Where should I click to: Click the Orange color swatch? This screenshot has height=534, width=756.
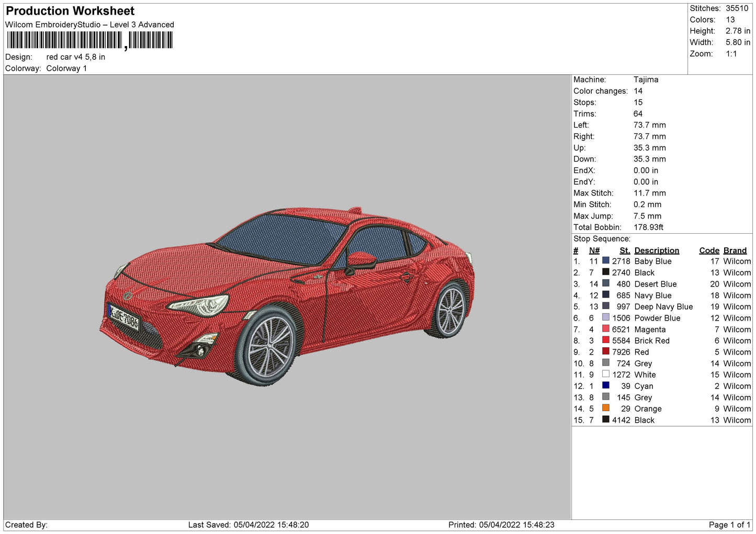point(606,408)
